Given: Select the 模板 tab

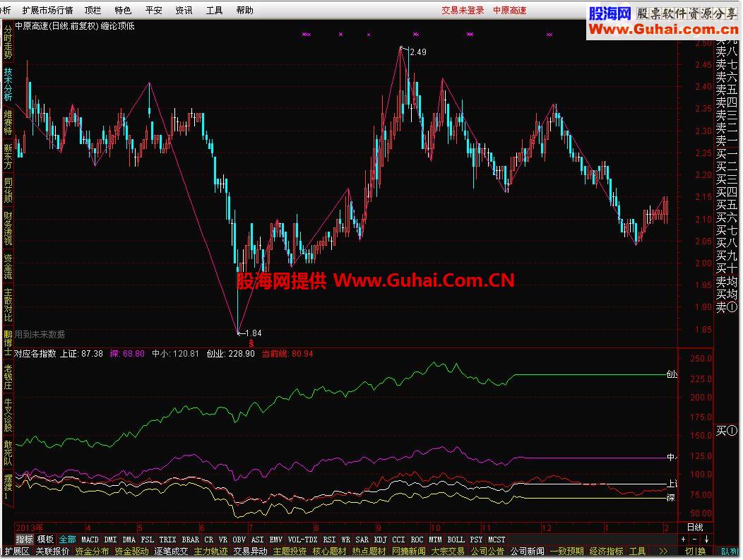Looking at the screenshot, I should 45,539.
